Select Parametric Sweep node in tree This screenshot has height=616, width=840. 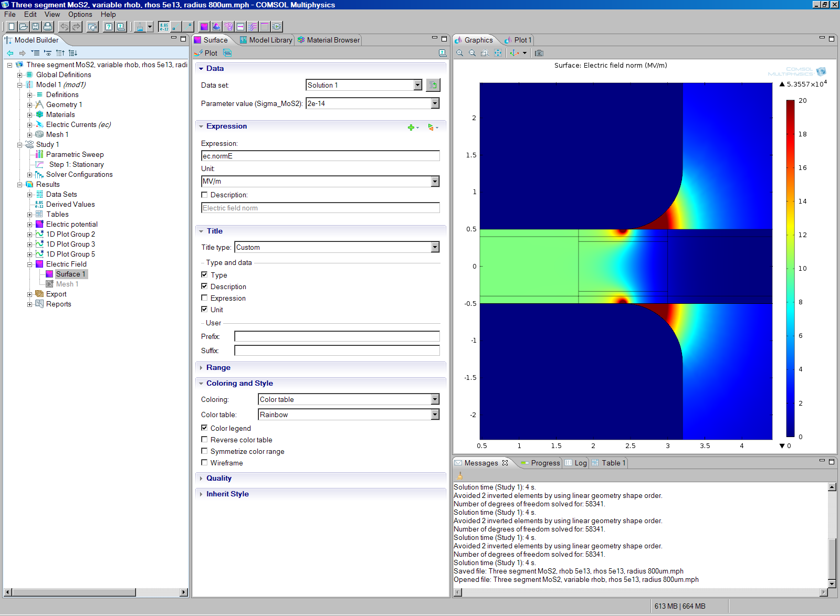tap(75, 155)
